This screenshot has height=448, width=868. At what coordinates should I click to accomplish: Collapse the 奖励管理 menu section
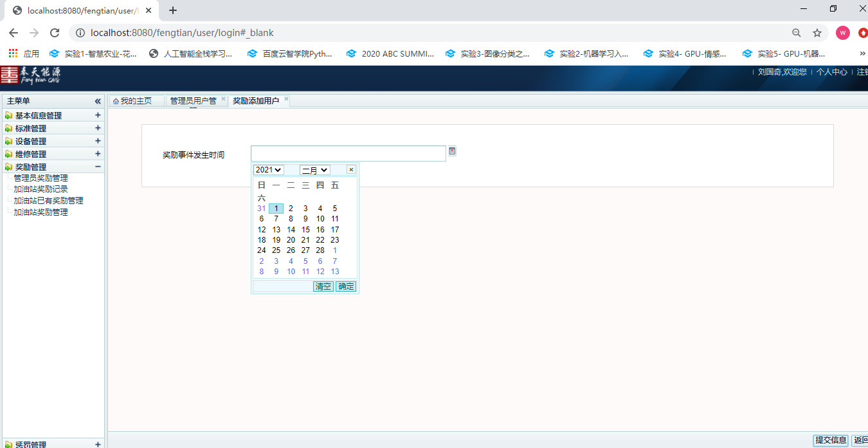[x=98, y=167]
